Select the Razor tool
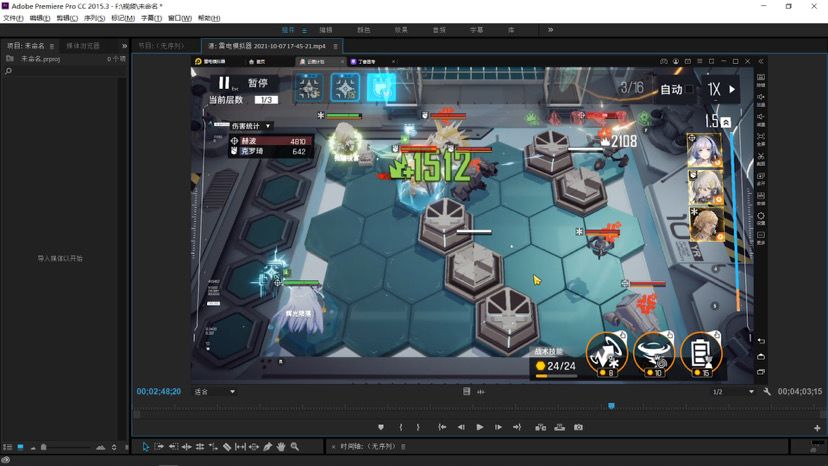Viewport: 828px width, 466px height. click(x=227, y=446)
